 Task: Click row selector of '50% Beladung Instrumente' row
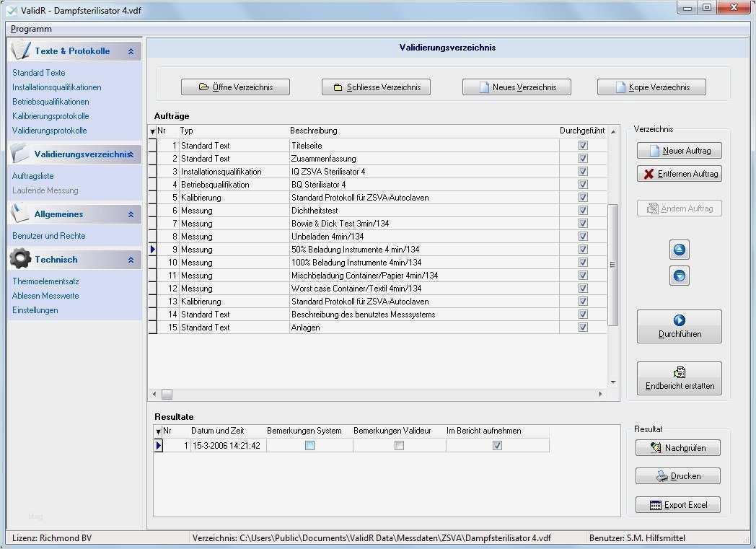153,249
